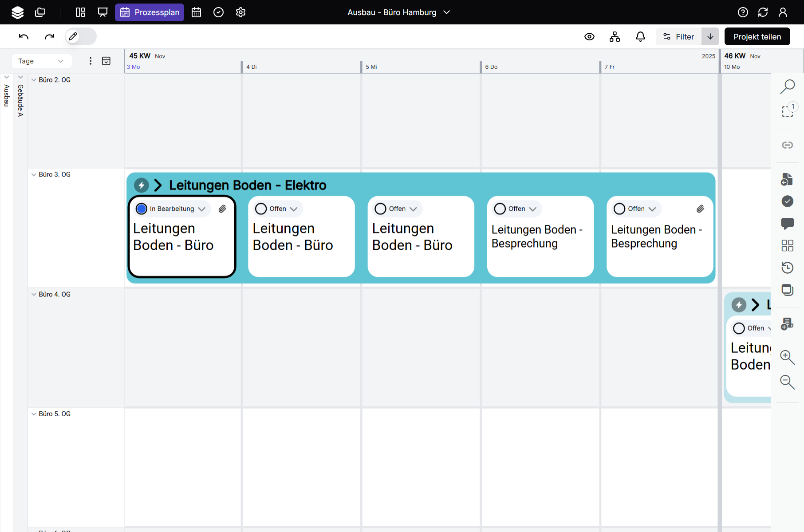The image size is (804, 532).
Task: Click the history clock icon
Action: point(787,268)
